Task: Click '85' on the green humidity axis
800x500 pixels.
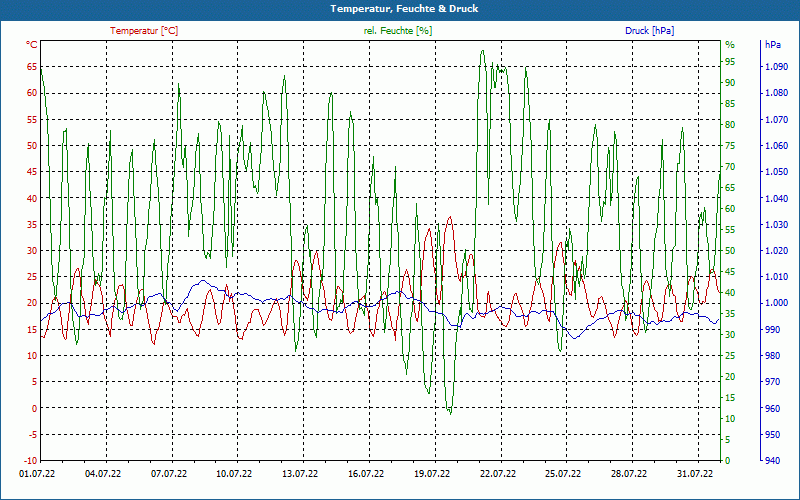Action: coord(730,104)
